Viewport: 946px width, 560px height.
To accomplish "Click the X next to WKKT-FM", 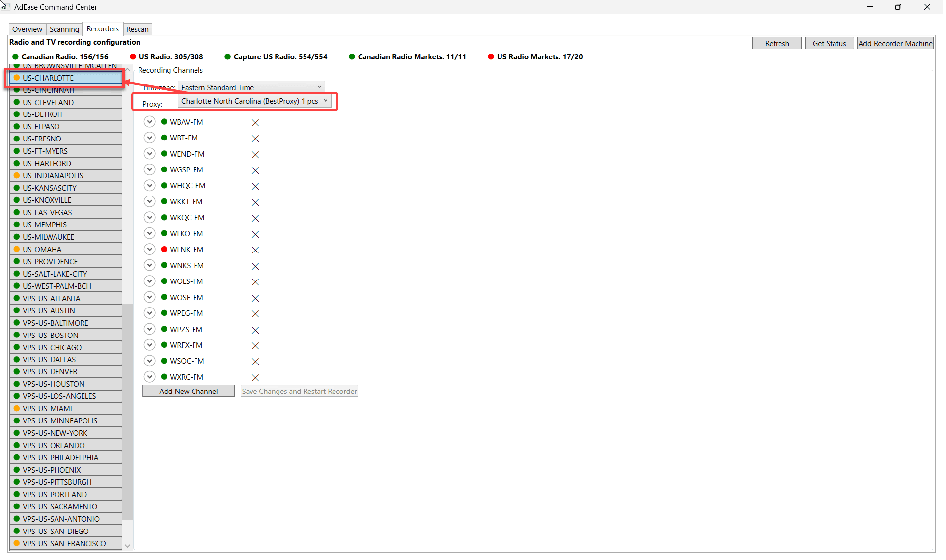I will coord(255,202).
